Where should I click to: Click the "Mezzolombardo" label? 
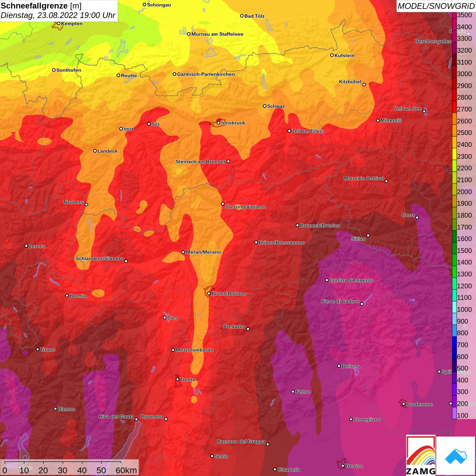tap(194, 350)
